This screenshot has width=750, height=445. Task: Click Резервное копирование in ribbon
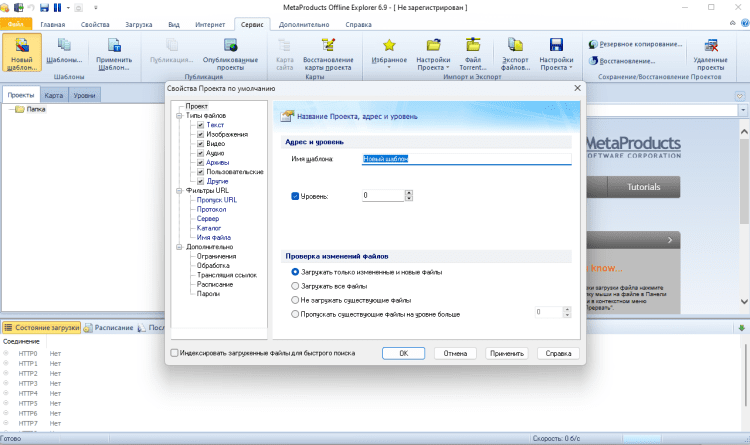pos(635,44)
